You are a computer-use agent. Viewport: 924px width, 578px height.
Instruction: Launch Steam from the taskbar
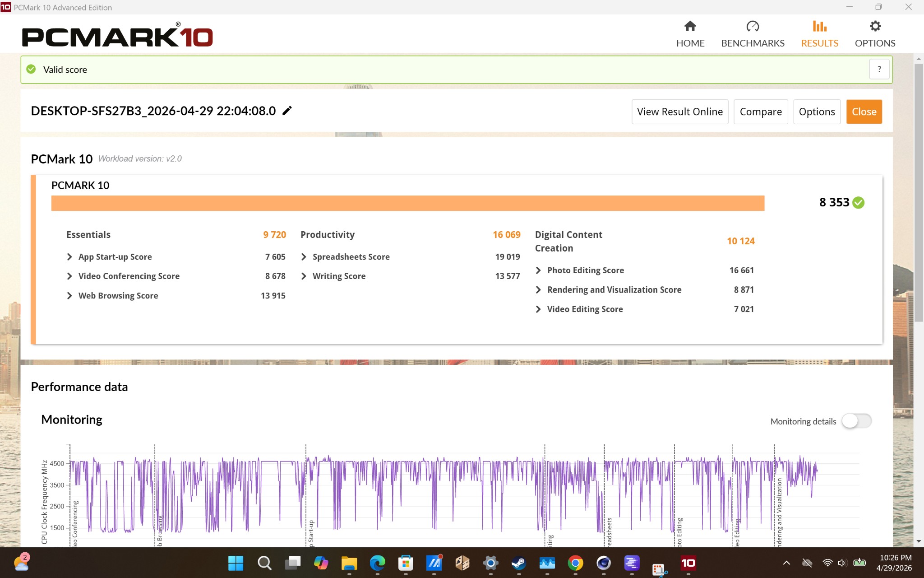point(518,563)
